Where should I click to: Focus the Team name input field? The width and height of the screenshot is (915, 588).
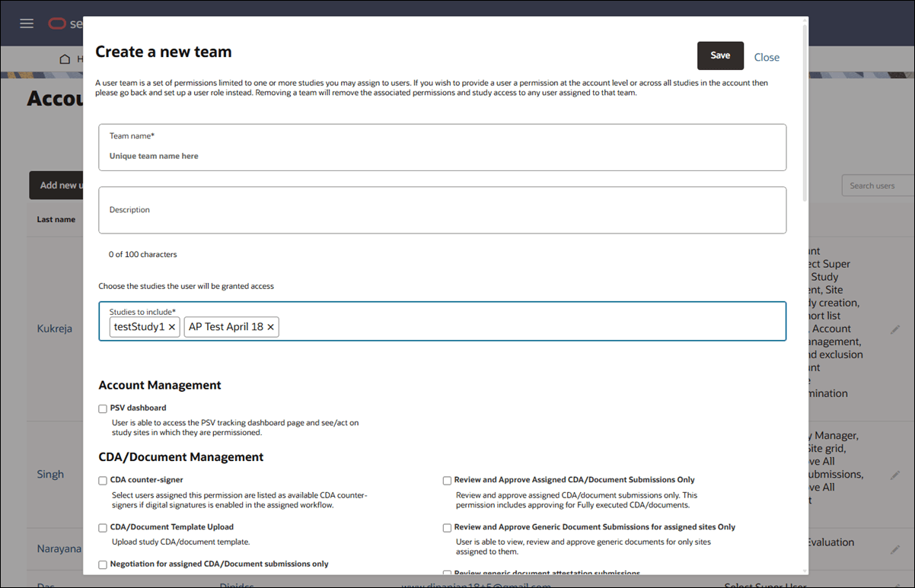pyautogui.click(x=442, y=148)
